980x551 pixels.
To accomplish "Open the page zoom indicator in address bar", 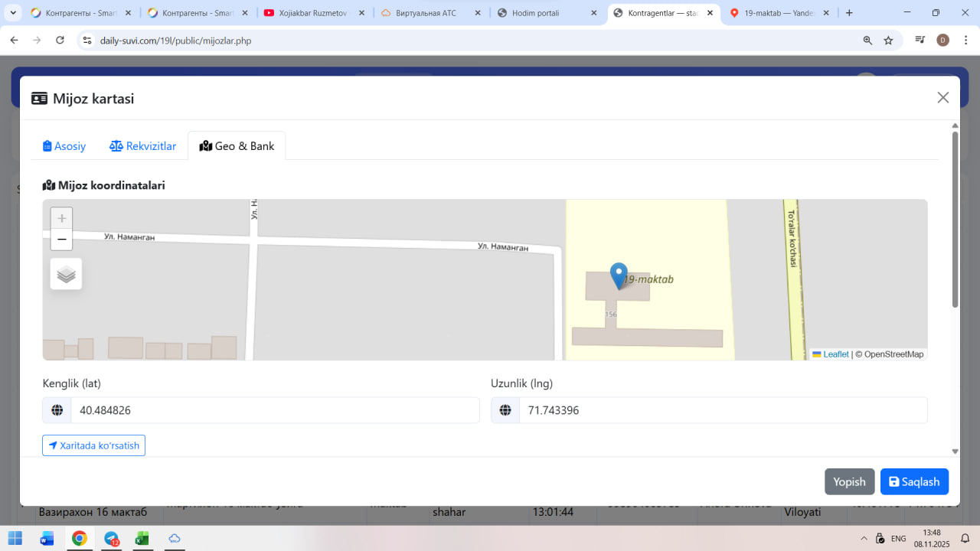I will [867, 40].
